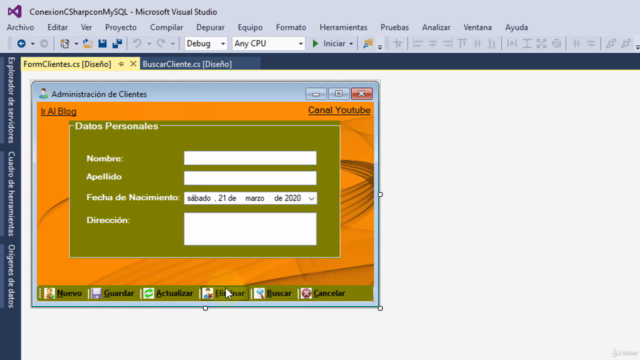Open the Depurar menu
This screenshot has width=640, height=360.
[x=210, y=27]
